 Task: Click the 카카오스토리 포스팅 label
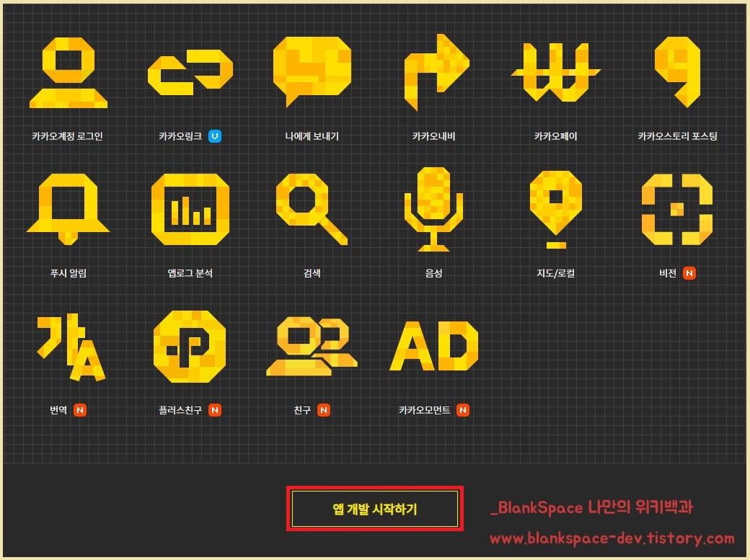[677, 136]
